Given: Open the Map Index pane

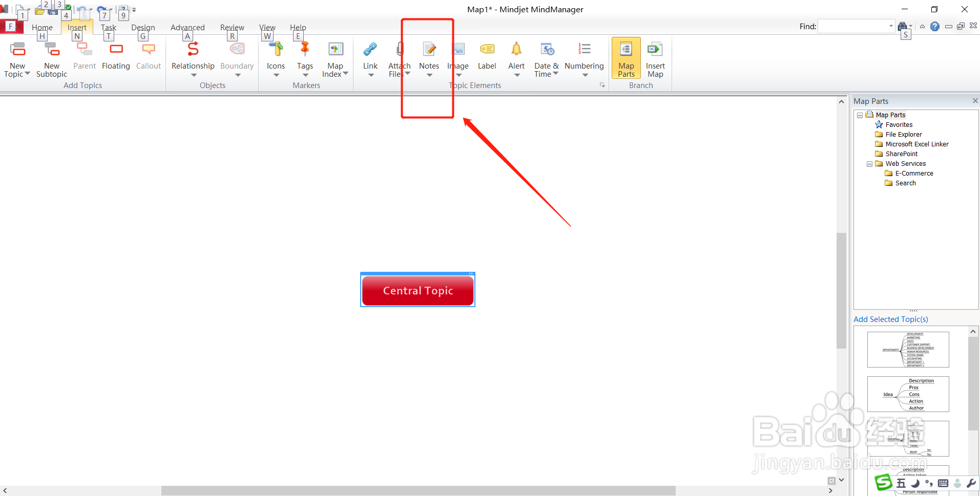Looking at the screenshot, I should (335, 59).
